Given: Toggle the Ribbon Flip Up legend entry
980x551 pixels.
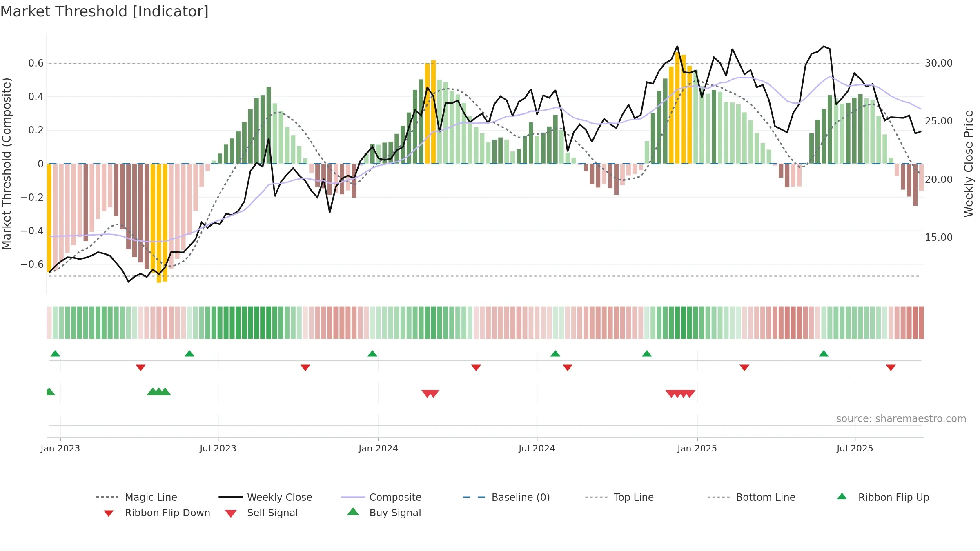Looking at the screenshot, I should tap(883, 497).
